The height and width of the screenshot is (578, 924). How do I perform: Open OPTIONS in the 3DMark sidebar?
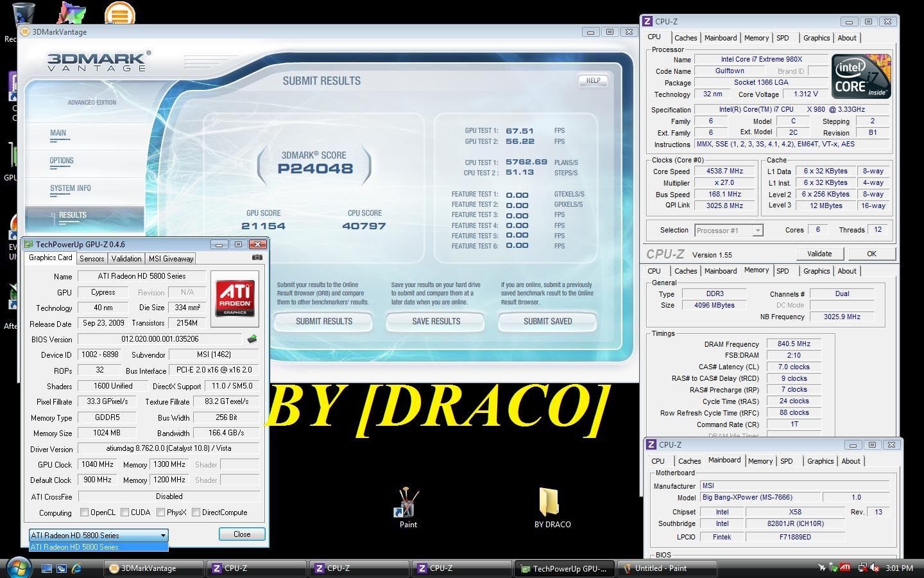[62, 161]
